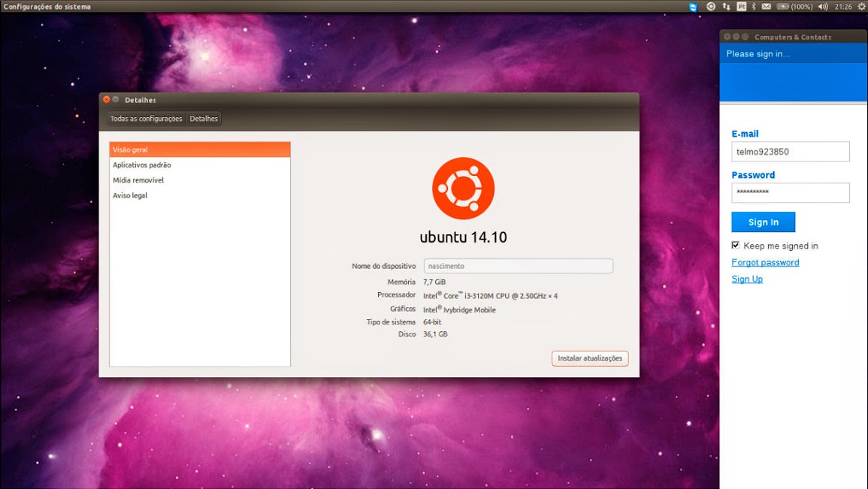Open the system power gear menu
Image resolution: width=868 pixels, height=489 pixels.
click(861, 7)
